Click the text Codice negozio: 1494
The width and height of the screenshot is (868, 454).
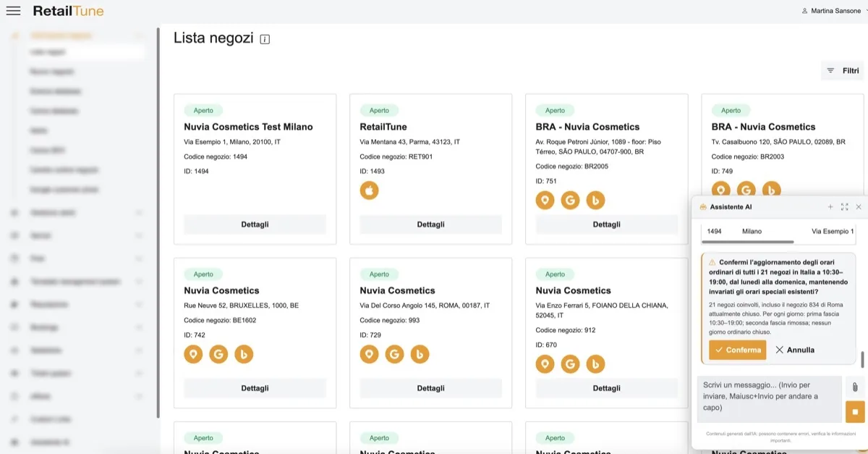[x=216, y=156]
